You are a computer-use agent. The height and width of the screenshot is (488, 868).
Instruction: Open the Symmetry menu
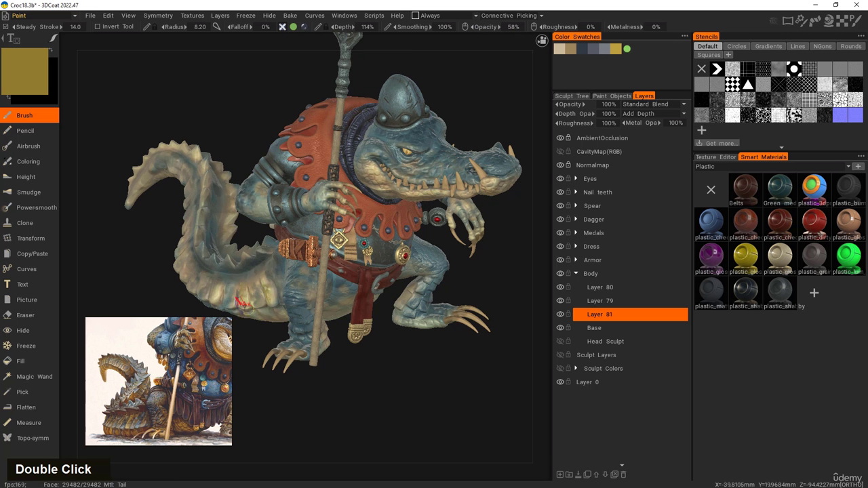[158, 16]
